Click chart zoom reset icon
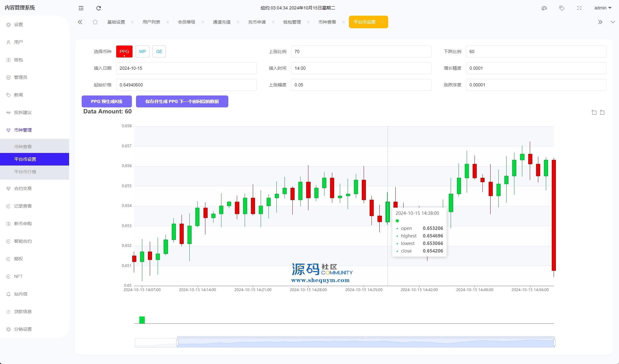Screen dimensions: 619x364 coord(602,112)
